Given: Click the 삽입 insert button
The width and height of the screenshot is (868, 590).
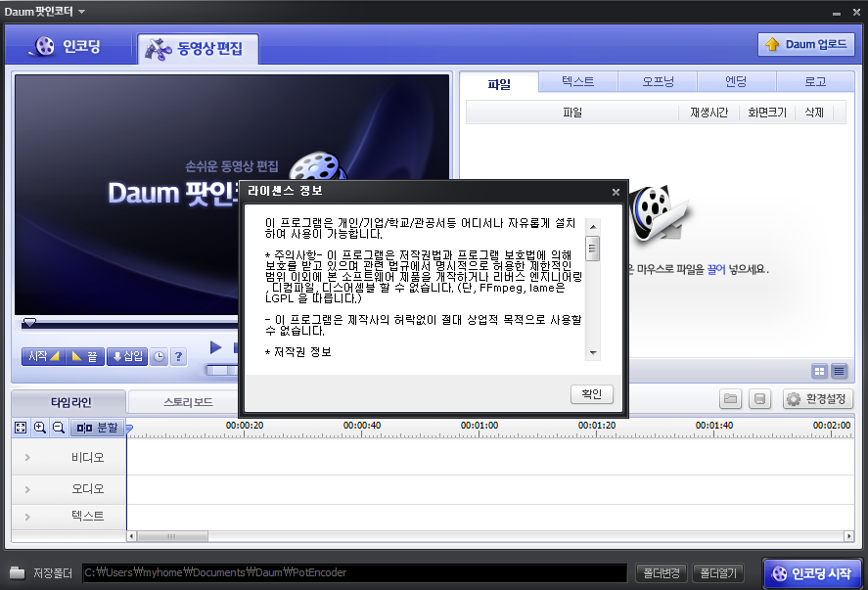Looking at the screenshot, I should click(x=127, y=356).
